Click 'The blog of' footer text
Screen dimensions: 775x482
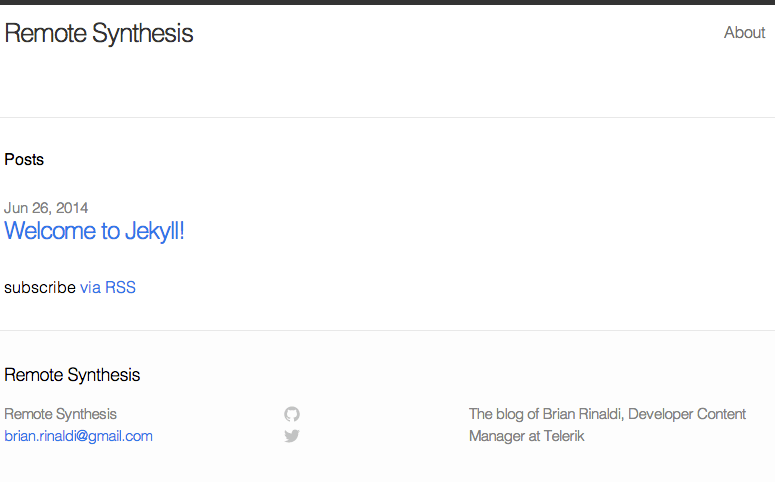(x=504, y=414)
